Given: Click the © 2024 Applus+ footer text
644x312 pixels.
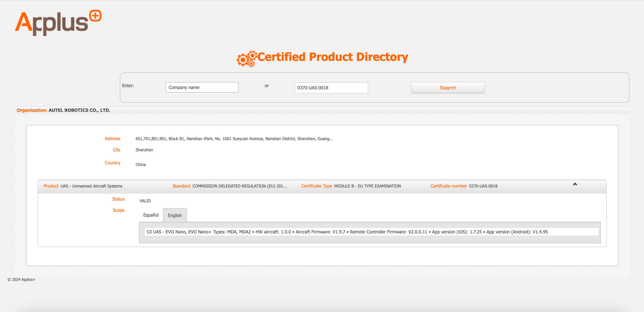Looking at the screenshot, I should click(x=21, y=280).
